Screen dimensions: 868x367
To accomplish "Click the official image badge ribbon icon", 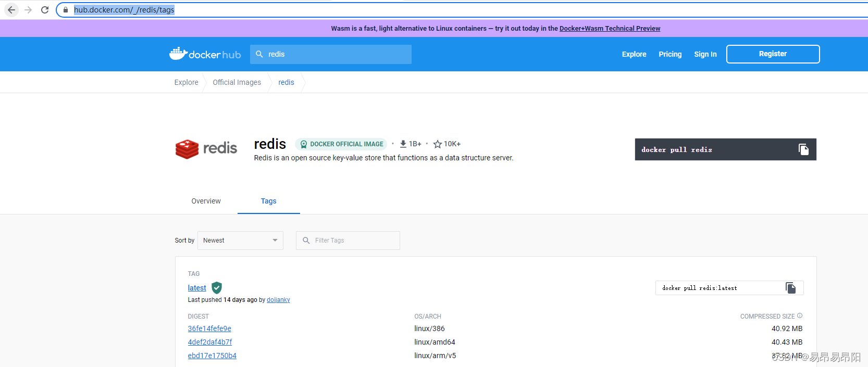I will click(304, 144).
